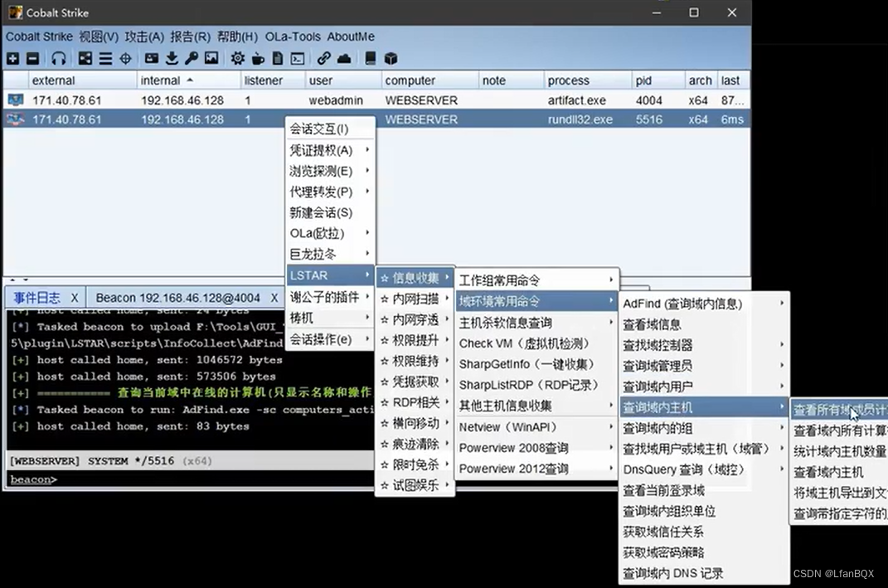Image resolution: width=888 pixels, height=588 pixels.
Task: Click the Disconnect minus icon in toolbar
Action: coord(33,58)
